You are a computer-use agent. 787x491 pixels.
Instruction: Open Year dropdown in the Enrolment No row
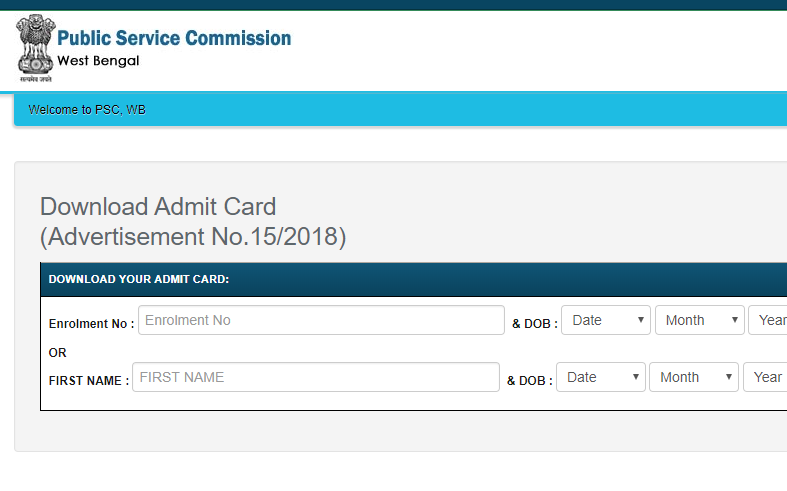pyautogui.click(x=770, y=320)
